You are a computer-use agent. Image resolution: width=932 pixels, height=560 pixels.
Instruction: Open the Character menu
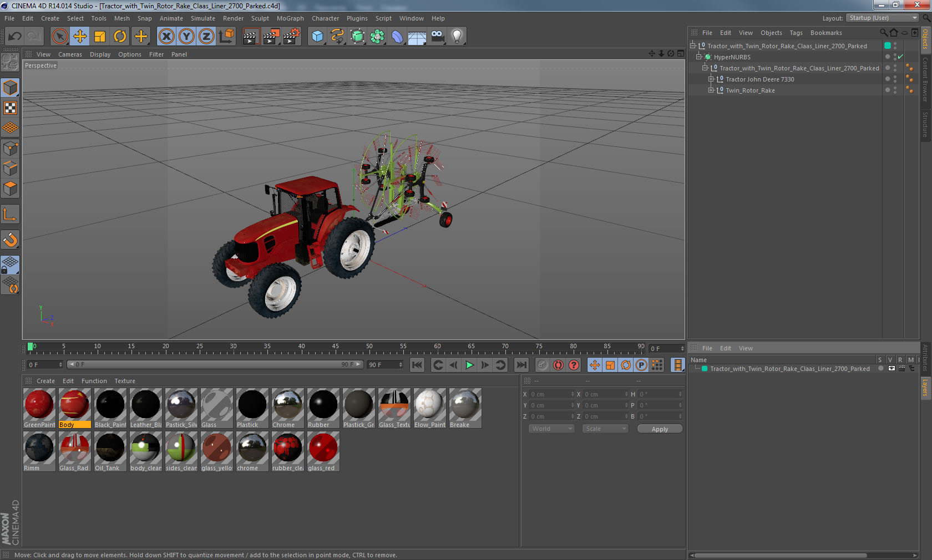pos(325,18)
